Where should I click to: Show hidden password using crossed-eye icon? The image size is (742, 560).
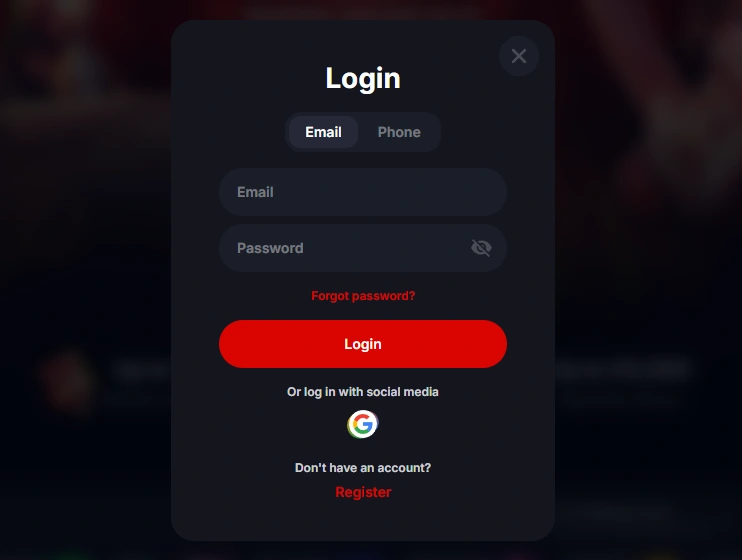pos(481,248)
